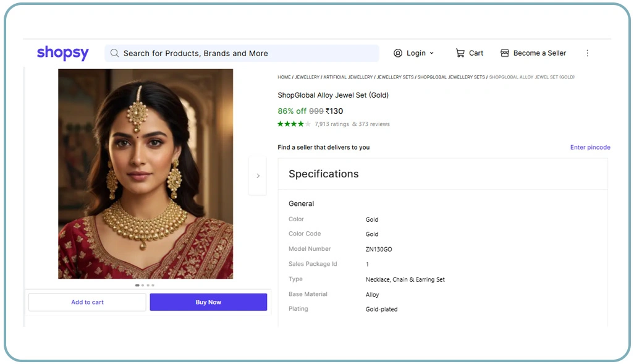The width and height of the screenshot is (634, 364).
Task: Navigate to Artificial Jewellery breadcrumb
Action: (348, 77)
